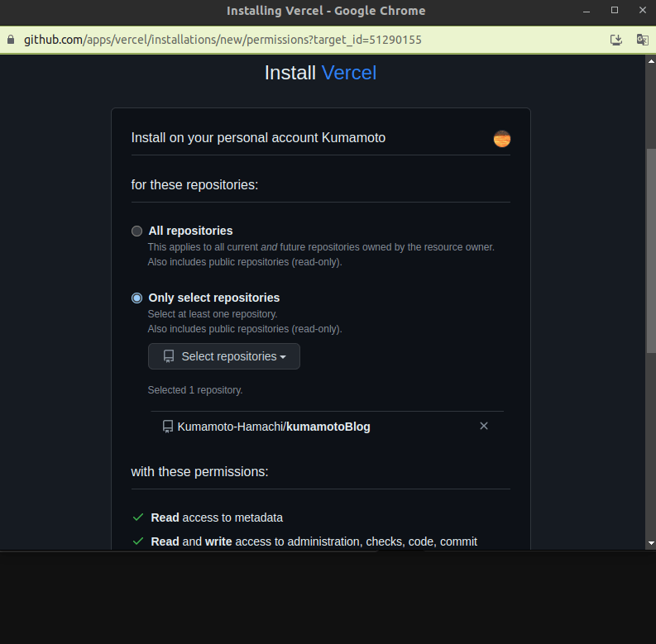Click the 'Selected 1 repository.' text
Viewport: 656px width, 644px height.
pyautogui.click(x=195, y=389)
